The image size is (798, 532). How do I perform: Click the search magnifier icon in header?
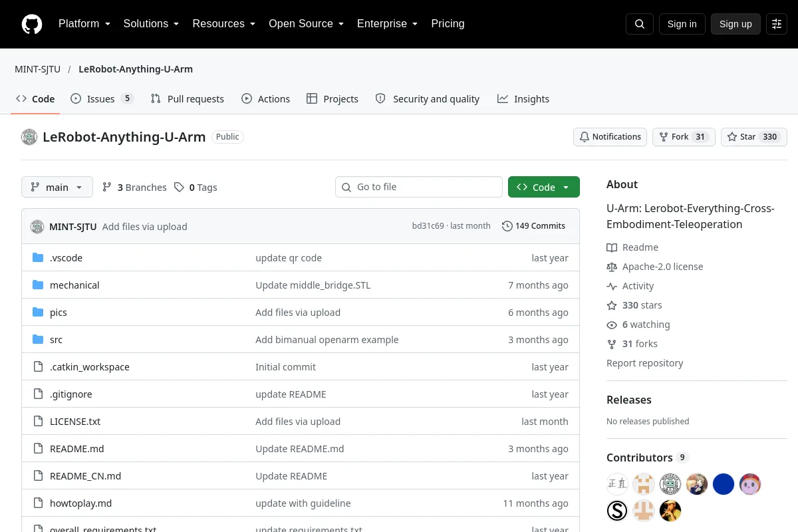coord(640,24)
